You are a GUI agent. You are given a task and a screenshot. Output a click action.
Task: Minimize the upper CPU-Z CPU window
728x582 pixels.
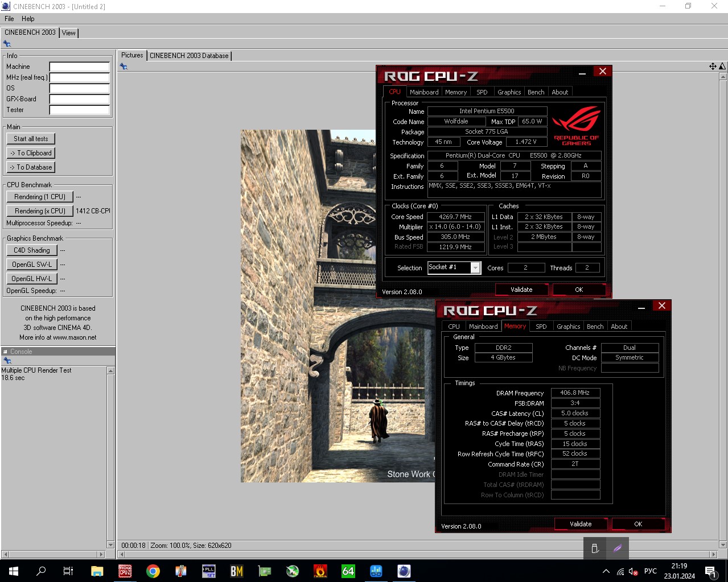coord(582,72)
